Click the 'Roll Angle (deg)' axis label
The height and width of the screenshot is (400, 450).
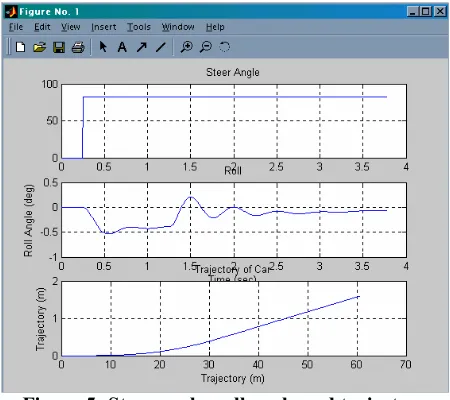pos(28,221)
